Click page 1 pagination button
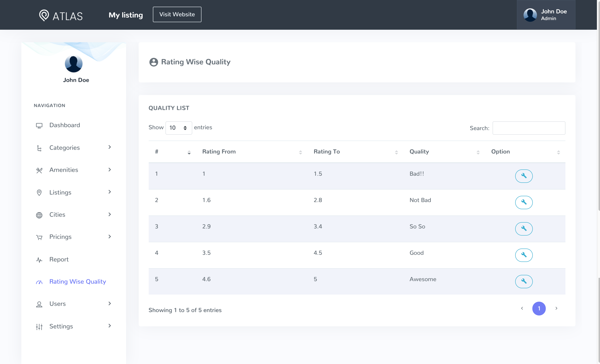 539,308
